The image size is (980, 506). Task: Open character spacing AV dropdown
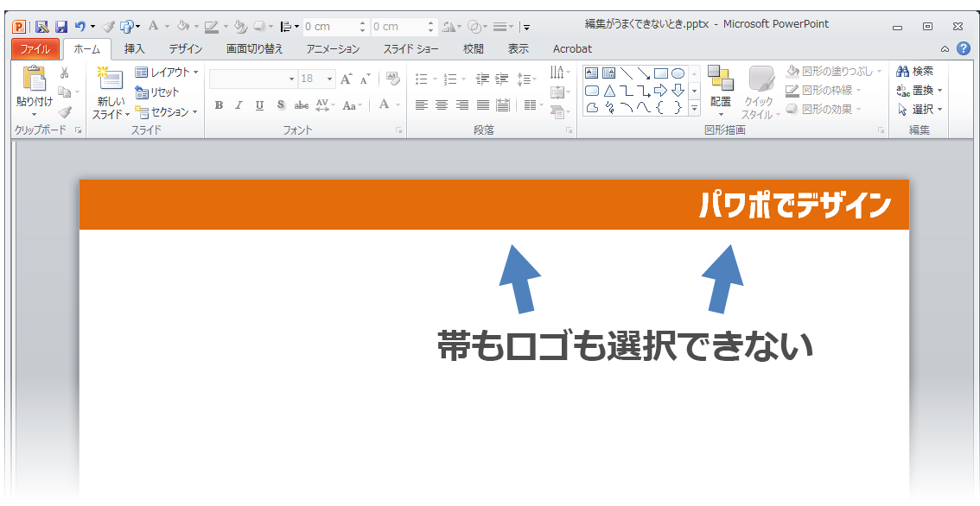click(325, 105)
